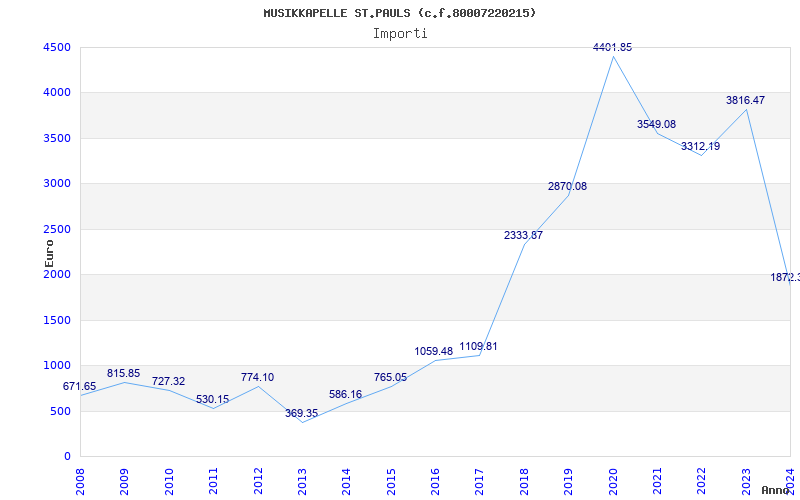Image resolution: width=800 pixels, height=500 pixels.
Task: Click the 2016 x-axis year label
Action: tap(435, 482)
